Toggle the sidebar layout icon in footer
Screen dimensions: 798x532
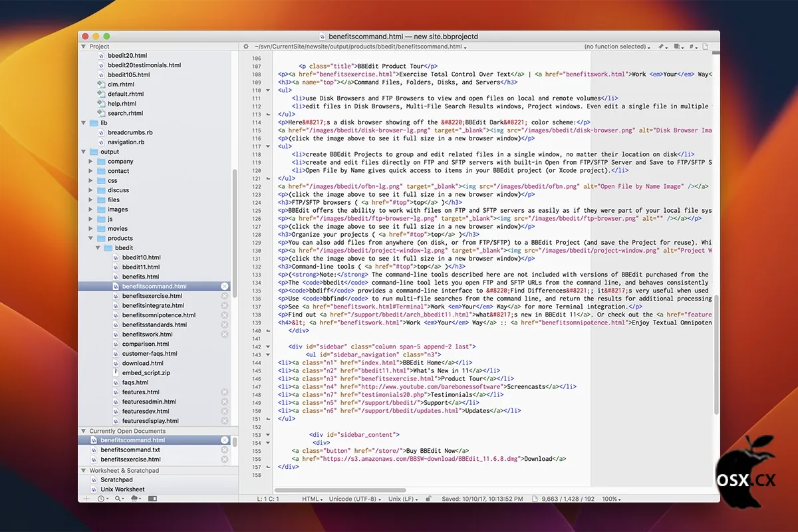(152, 498)
